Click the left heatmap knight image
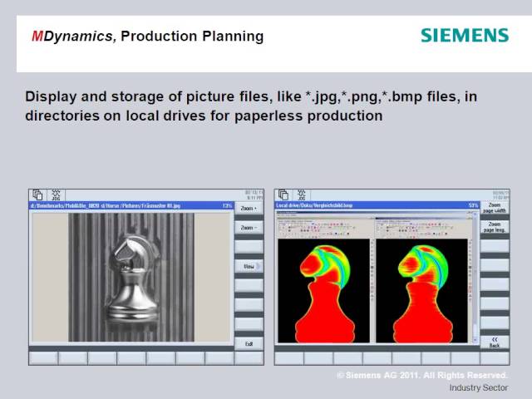Image resolution: width=532 pixels, height=399 pixels. (323, 291)
